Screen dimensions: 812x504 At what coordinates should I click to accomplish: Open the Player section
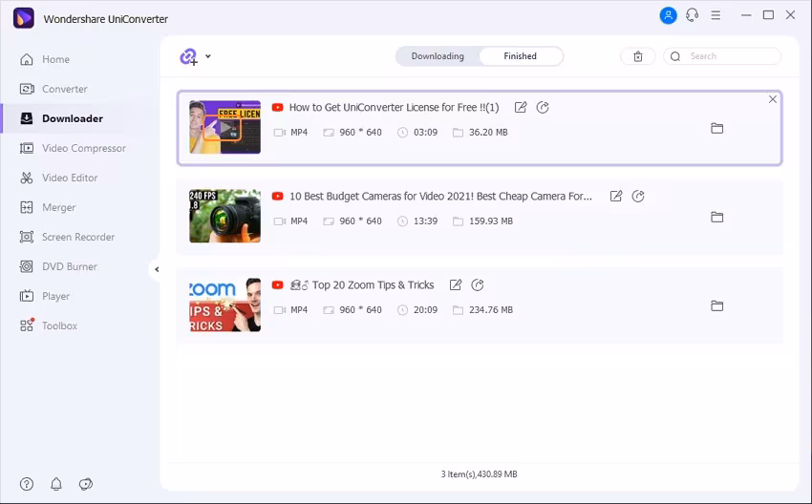[45, 296]
